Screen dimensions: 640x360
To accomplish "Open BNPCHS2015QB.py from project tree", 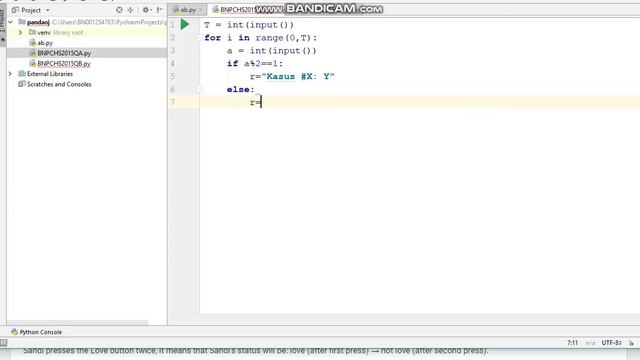I will (x=64, y=64).
